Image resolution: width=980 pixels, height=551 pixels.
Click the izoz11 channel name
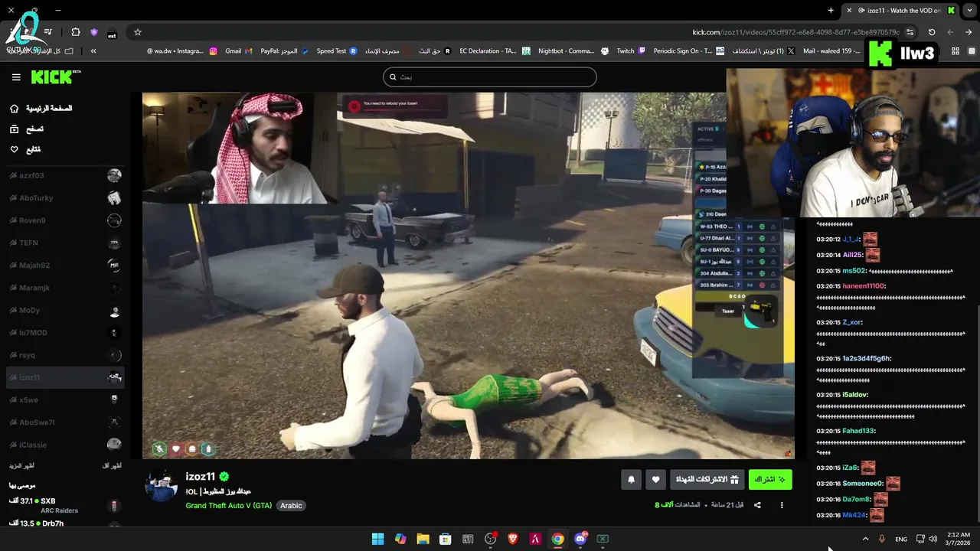(x=200, y=477)
